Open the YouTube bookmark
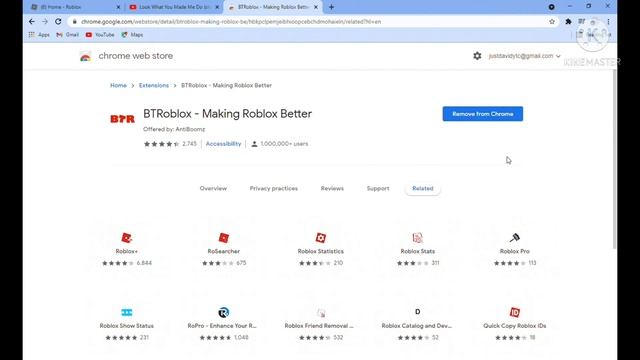The height and width of the screenshot is (360, 640). pos(100,35)
